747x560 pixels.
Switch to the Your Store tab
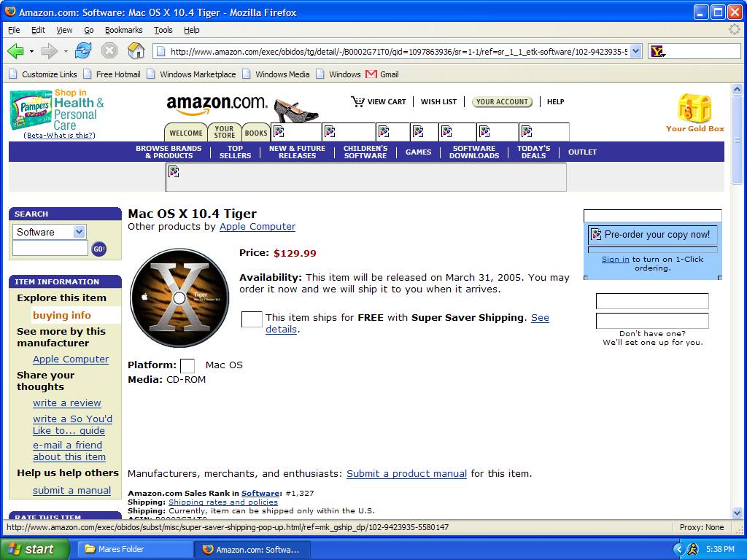225,133
